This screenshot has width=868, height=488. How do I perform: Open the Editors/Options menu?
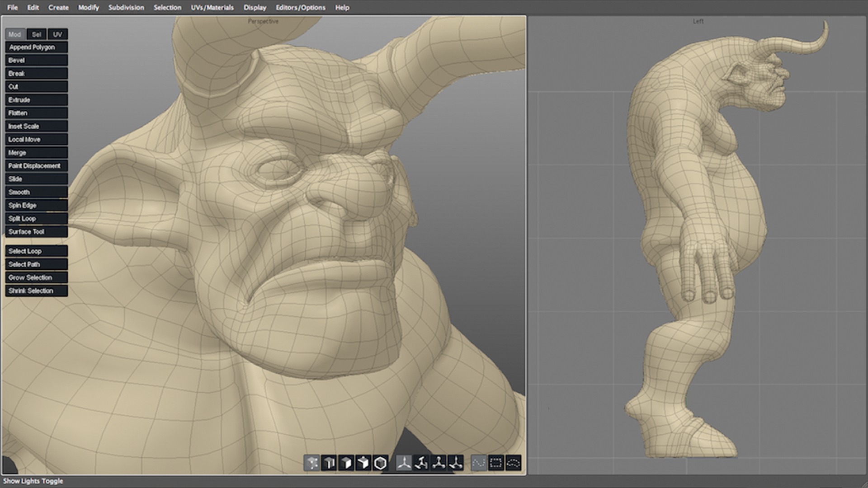click(x=300, y=8)
